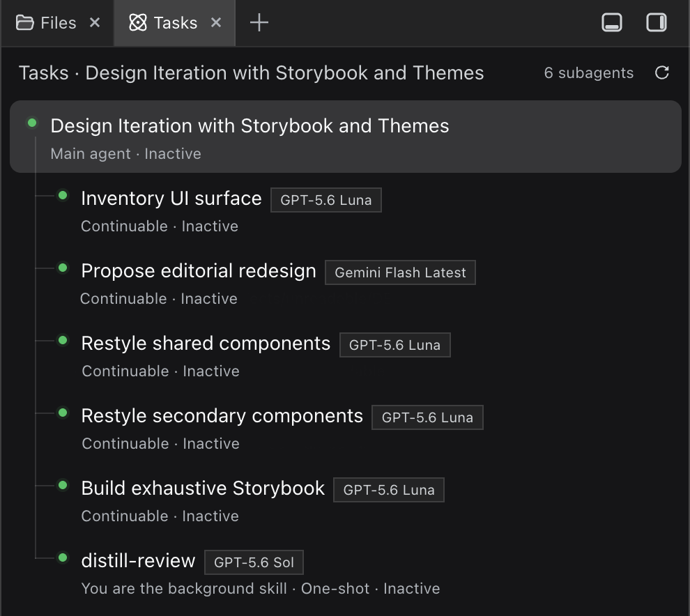Click the atom icon on Tasks tab
Image resolution: width=690 pixels, height=616 pixels.
(x=138, y=22)
